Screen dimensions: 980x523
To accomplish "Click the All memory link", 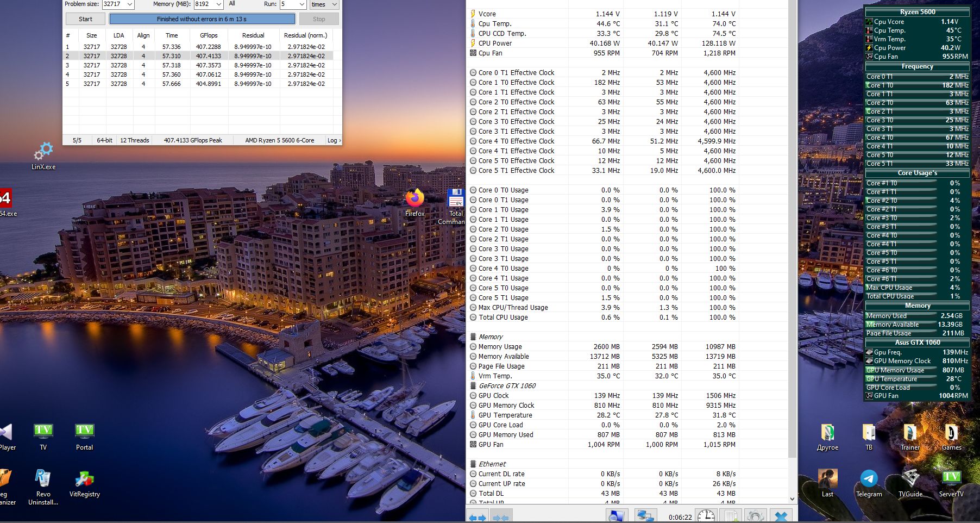I will [x=232, y=4].
